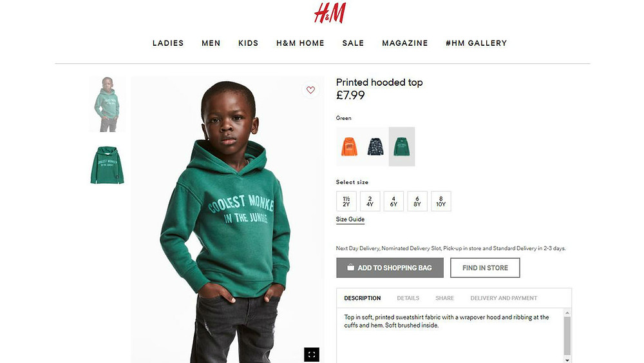Switch to the DETAILS tab

(408, 298)
